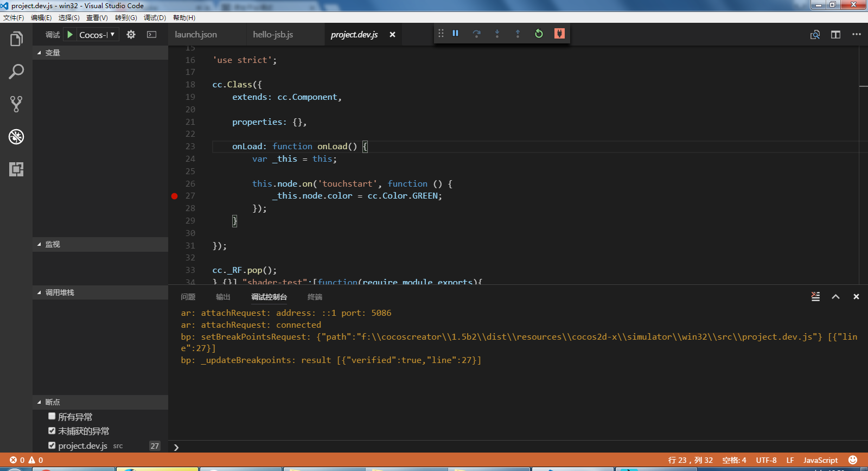
Task: Select the project.dev.js breakpoint entry
Action: tap(100, 445)
